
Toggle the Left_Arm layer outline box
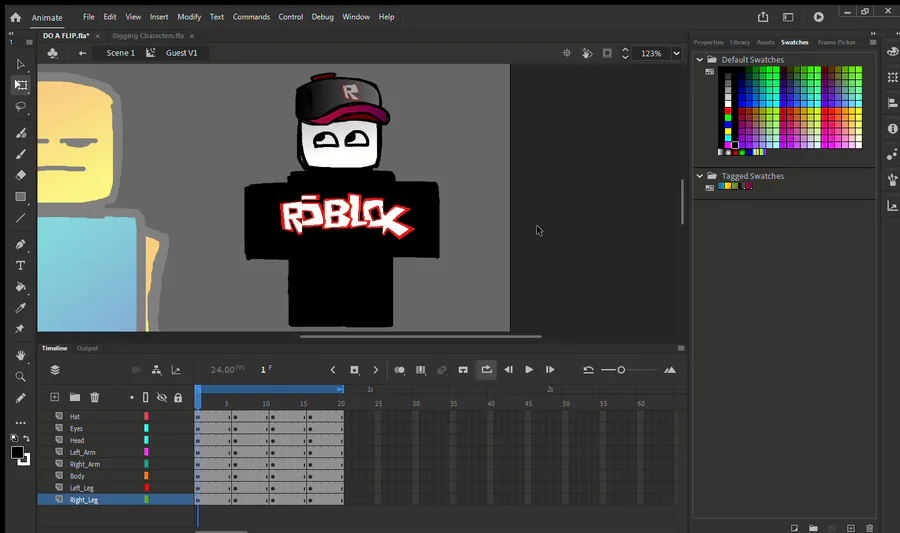146,452
